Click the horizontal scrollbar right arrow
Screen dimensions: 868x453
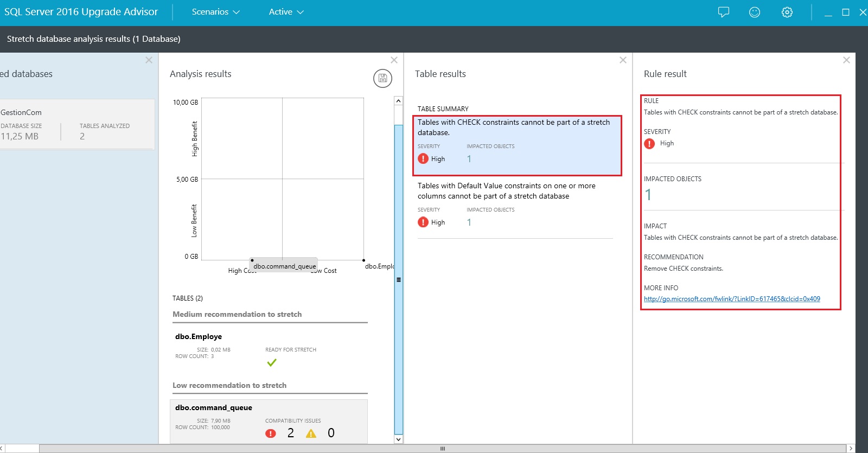coord(851,449)
